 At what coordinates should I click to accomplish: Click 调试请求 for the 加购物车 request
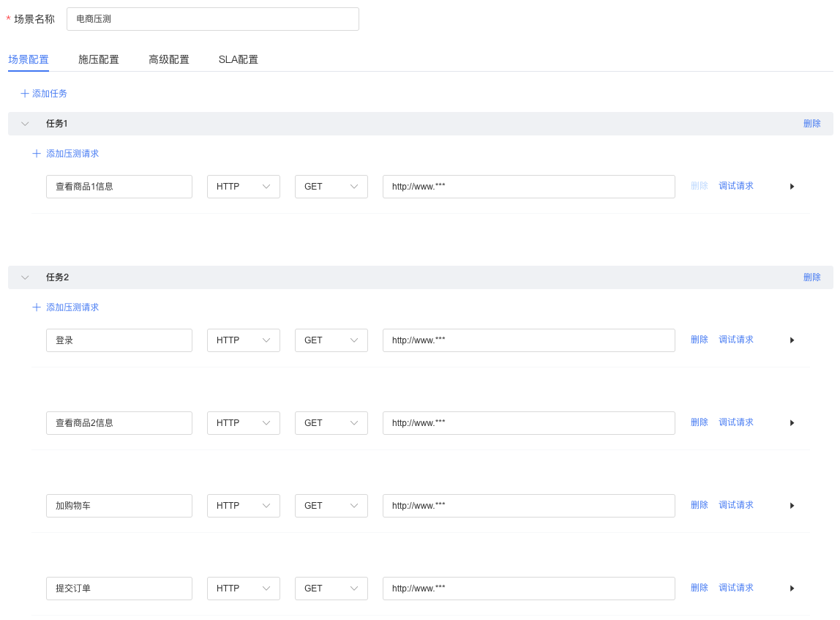(x=735, y=505)
